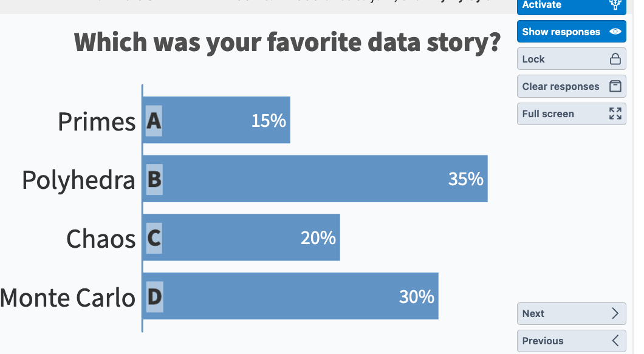This screenshot has width=644, height=354.
Task: Click the Previous left chevron
Action: point(615,341)
